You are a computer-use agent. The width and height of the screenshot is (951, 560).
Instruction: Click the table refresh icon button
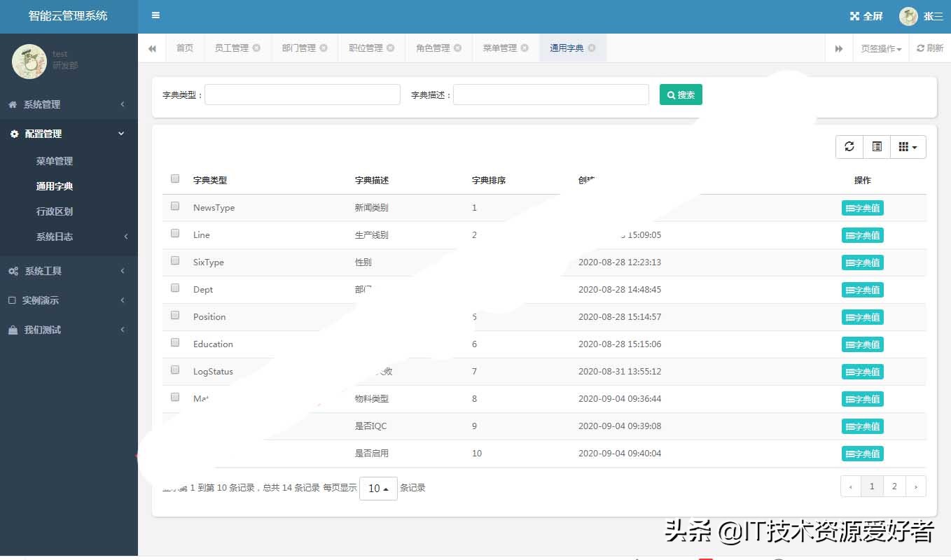(849, 146)
